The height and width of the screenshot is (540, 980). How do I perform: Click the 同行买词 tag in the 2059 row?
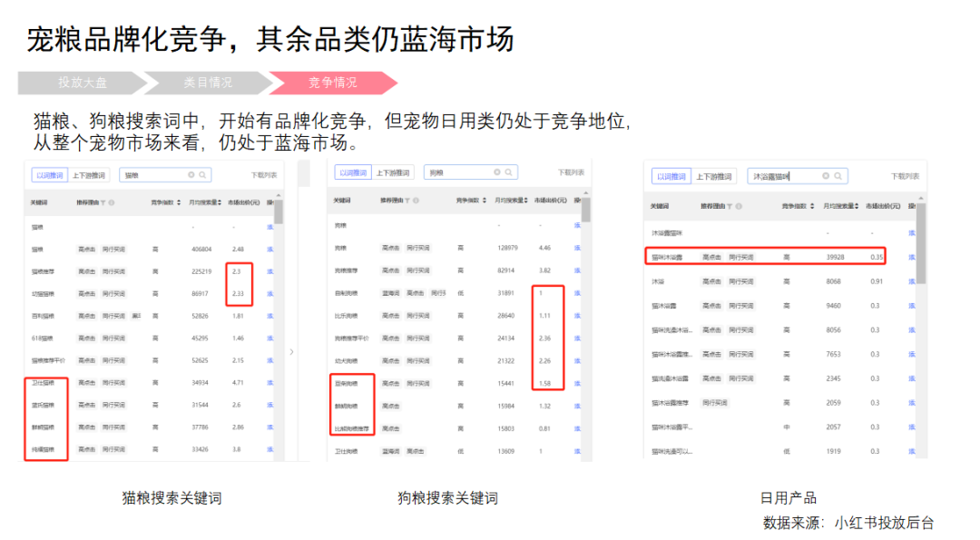714,402
